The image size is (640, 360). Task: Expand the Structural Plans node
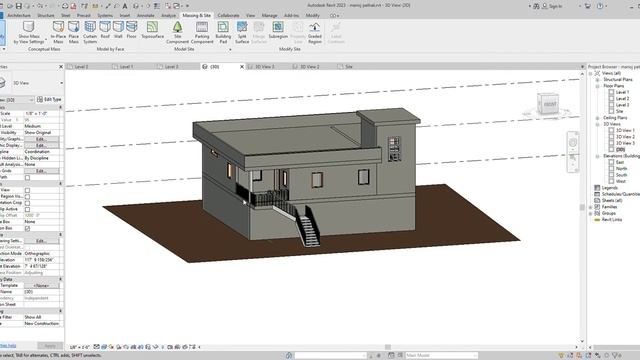click(x=597, y=80)
